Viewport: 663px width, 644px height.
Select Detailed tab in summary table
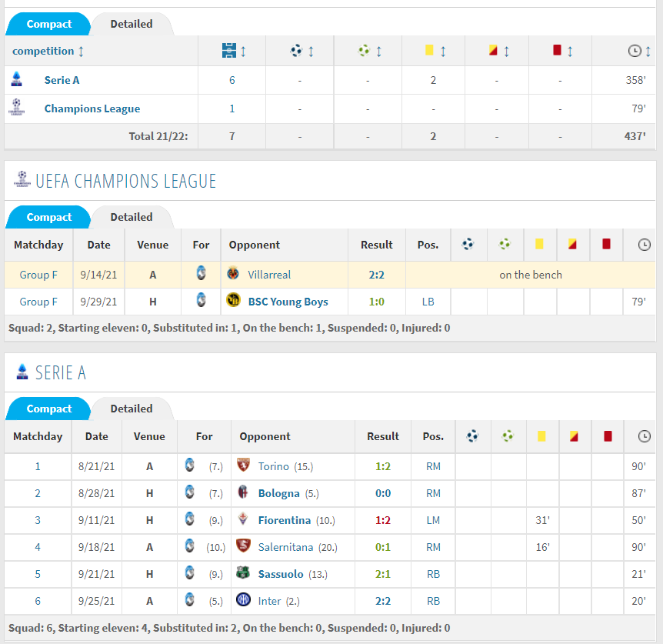pos(132,24)
